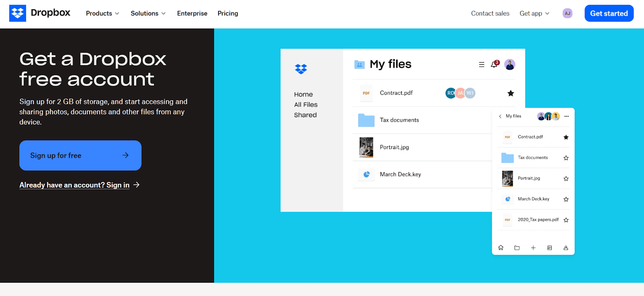Open the notifications bell icon
This screenshot has width=644, height=296.
(495, 64)
